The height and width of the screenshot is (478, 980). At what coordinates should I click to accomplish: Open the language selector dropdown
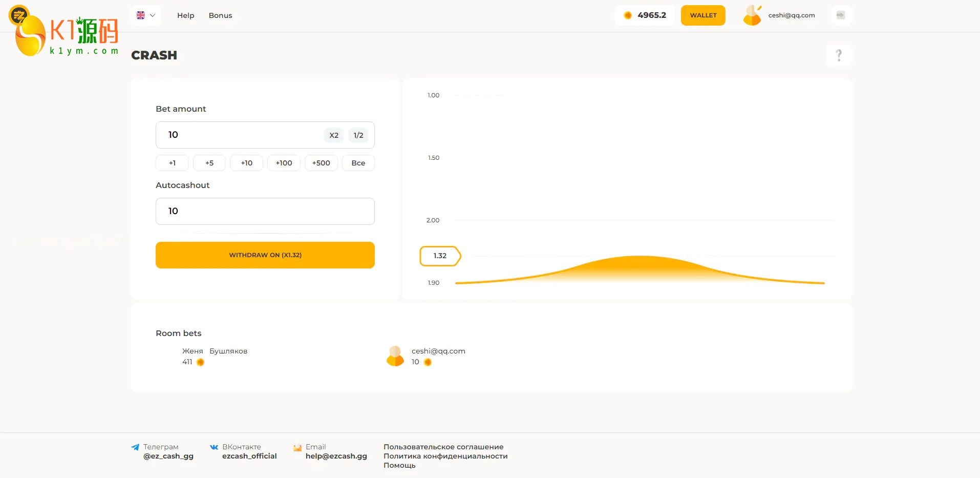146,15
